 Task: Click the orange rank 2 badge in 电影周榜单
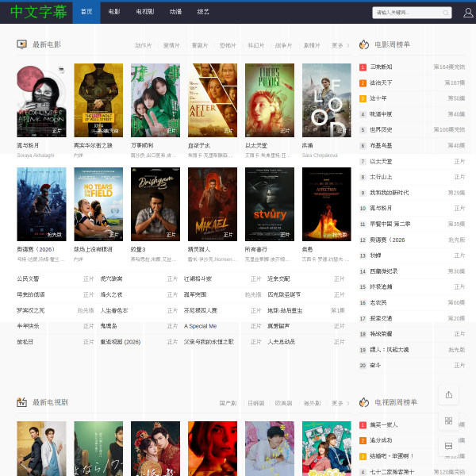coord(363,83)
